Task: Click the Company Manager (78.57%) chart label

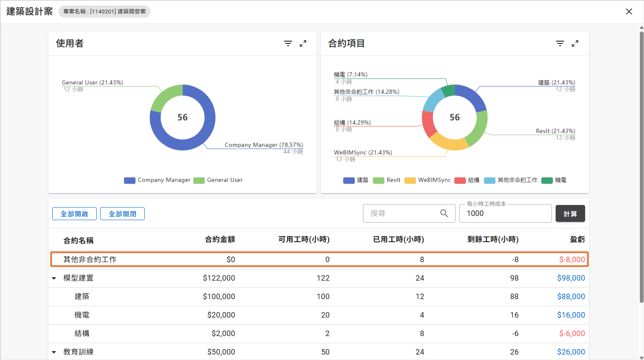Action: pos(264,145)
